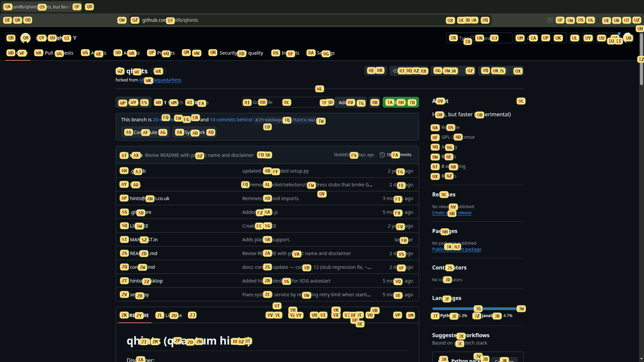The height and width of the screenshot is (362, 644).
Task: Expand the Sync fork dropdown
Action: (194, 132)
